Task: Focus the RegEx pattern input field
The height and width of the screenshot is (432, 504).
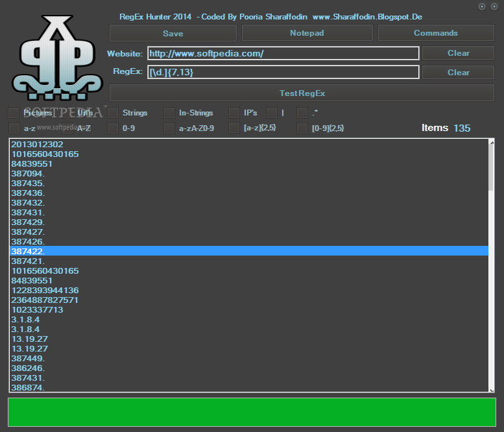Action: [283, 72]
